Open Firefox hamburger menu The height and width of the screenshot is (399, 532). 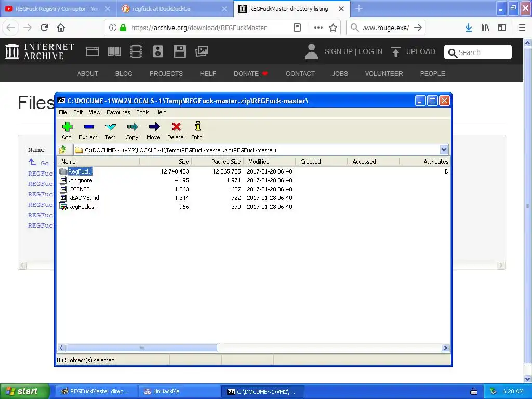[x=522, y=28]
